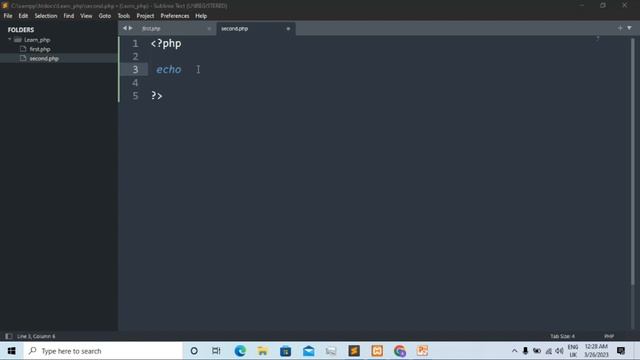Viewport: 640px width, 360px height.
Task: Open the View menu
Action: 86,16
